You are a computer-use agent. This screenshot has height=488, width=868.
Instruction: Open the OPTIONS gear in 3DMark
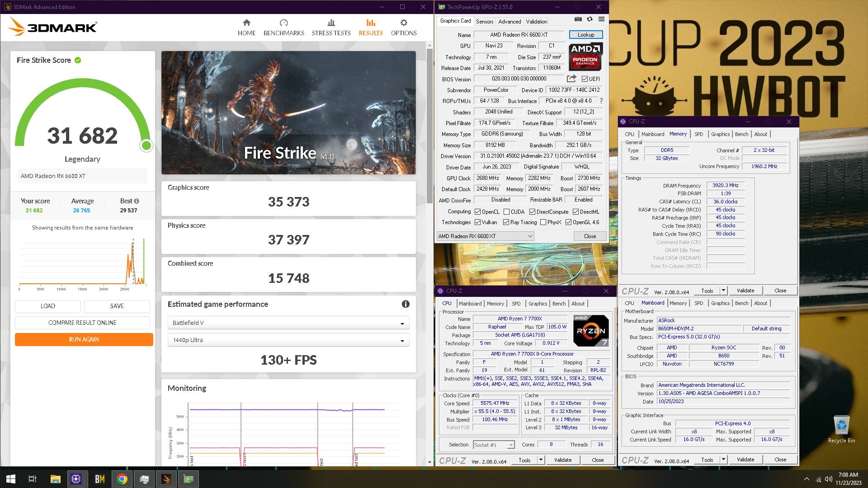[x=404, y=23]
